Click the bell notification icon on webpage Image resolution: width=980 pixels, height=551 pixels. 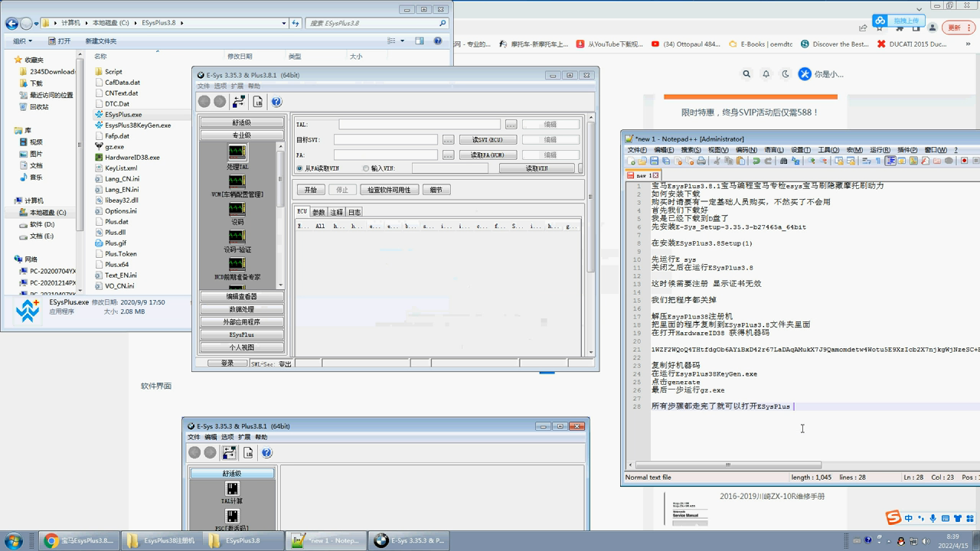[x=766, y=74]
